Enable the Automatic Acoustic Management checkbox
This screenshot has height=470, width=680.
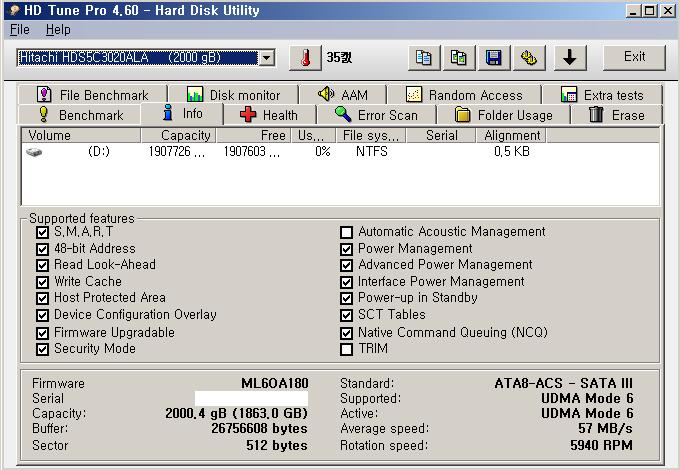[346, 232]
